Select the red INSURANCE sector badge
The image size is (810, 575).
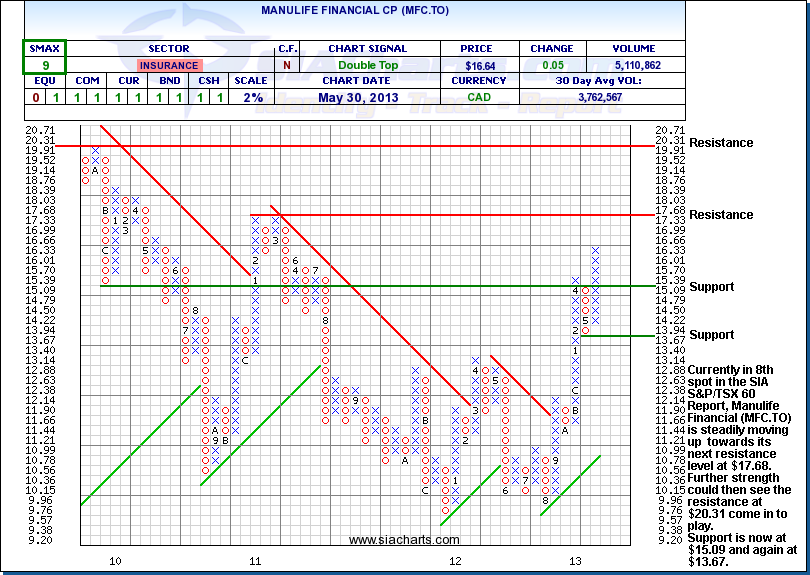(168, 65)
